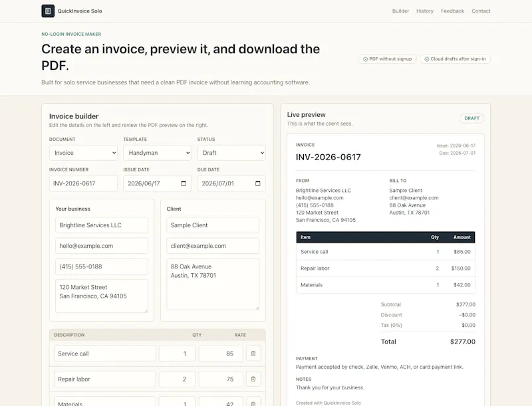Edit the business email hello@example.com

(102, 246)
